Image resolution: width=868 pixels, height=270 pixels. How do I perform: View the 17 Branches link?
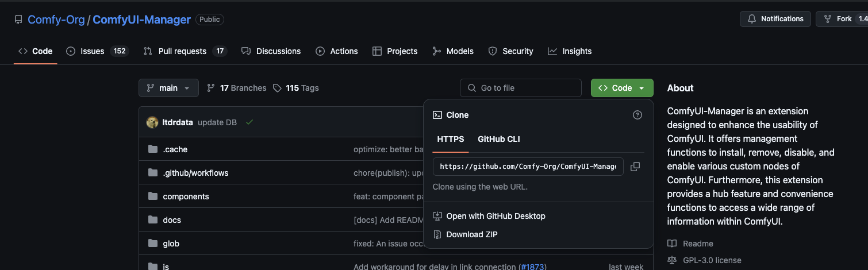pyautogui.click(x=236, y=88)
